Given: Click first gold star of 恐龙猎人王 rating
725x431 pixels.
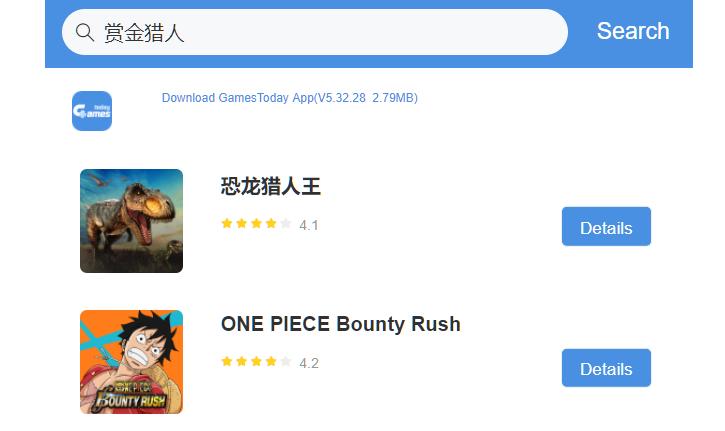Looking at the screenshot, I should (x=227, y=224).
